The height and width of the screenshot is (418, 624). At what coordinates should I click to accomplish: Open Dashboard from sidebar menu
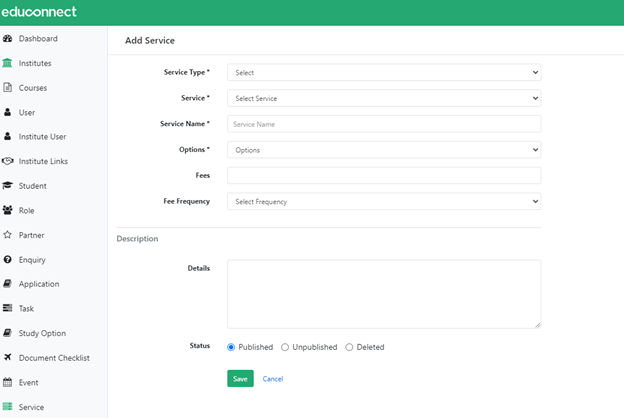click(38, 39)
